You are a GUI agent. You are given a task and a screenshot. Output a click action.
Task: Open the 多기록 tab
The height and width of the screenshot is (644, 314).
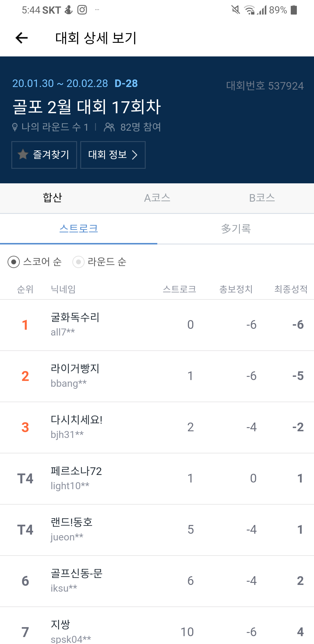coord(235,229)
